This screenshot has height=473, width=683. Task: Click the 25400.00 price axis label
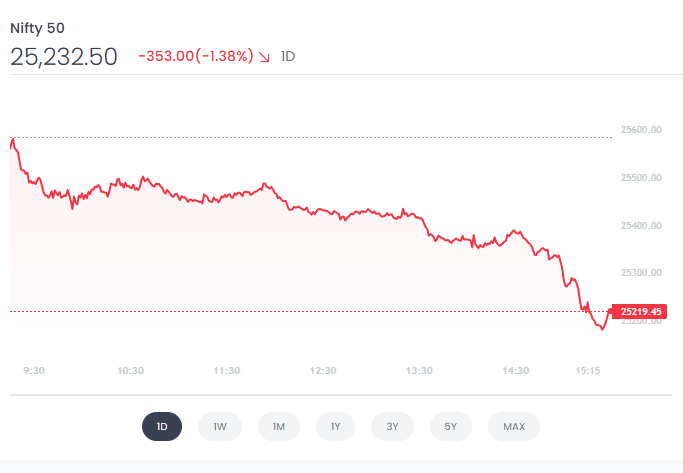coord(642,225)
